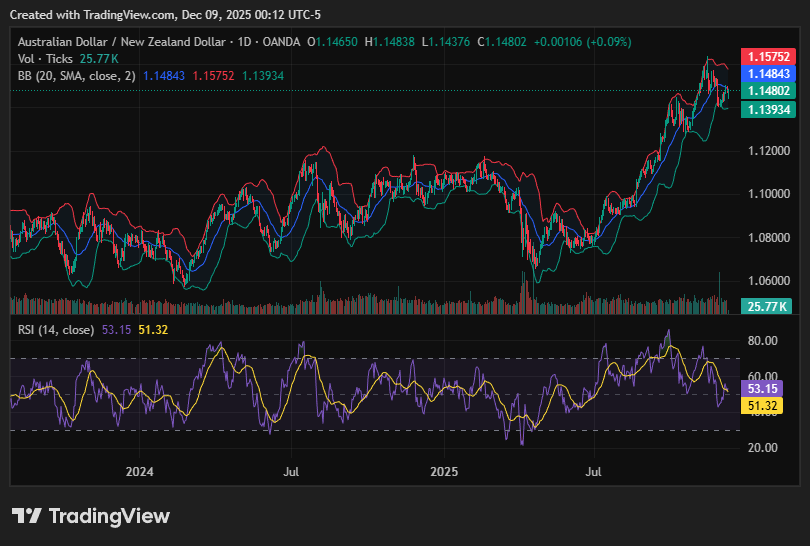Click the 2025 label on the time axis
Screen dimensions: 810x546
[443, 470]
